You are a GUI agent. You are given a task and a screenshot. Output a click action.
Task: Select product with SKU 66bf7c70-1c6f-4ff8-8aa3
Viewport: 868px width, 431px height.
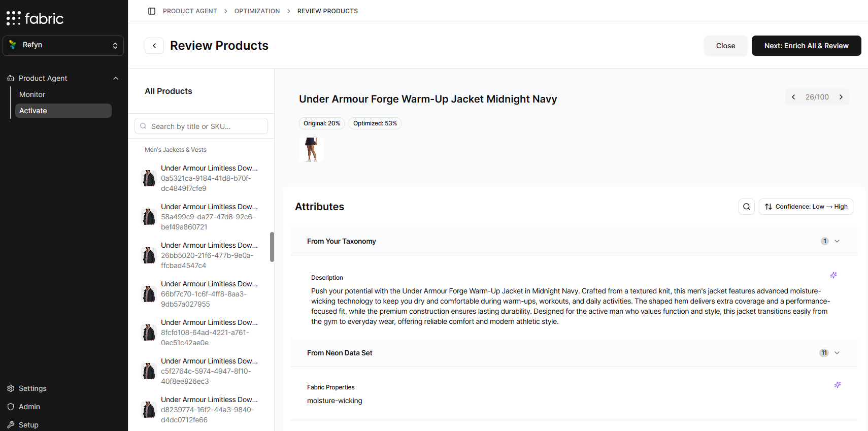click(201, 294)
